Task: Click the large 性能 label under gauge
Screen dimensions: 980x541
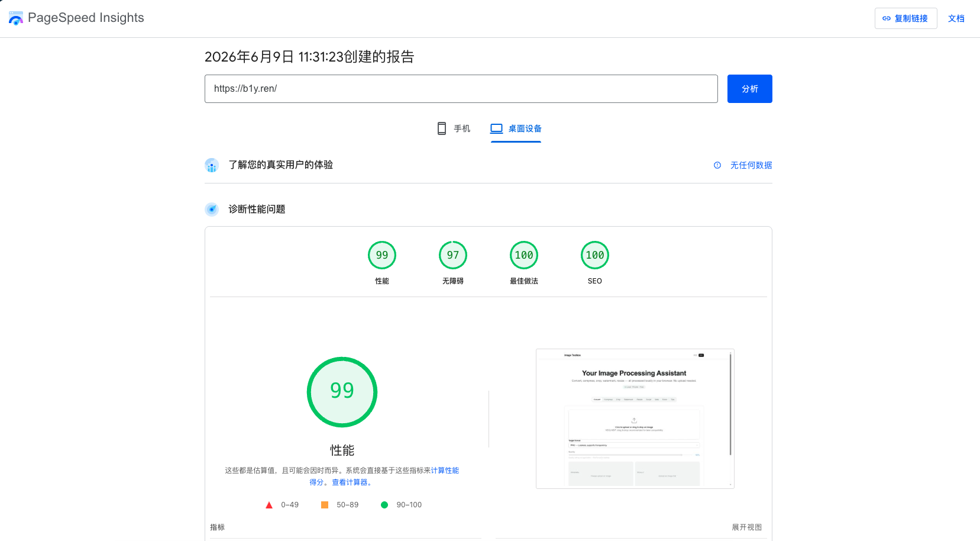Action: pos(342,450)
